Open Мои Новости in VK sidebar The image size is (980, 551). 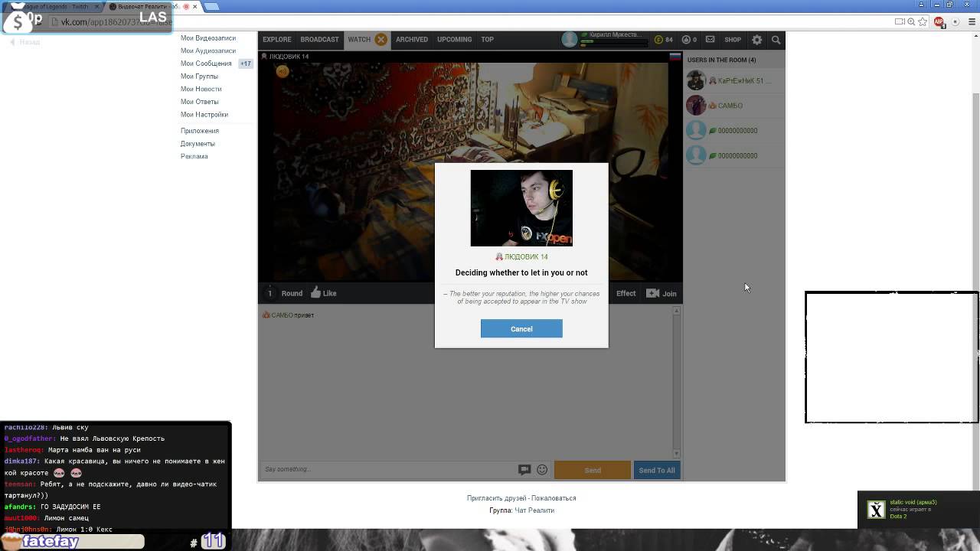tap(201, 89)
